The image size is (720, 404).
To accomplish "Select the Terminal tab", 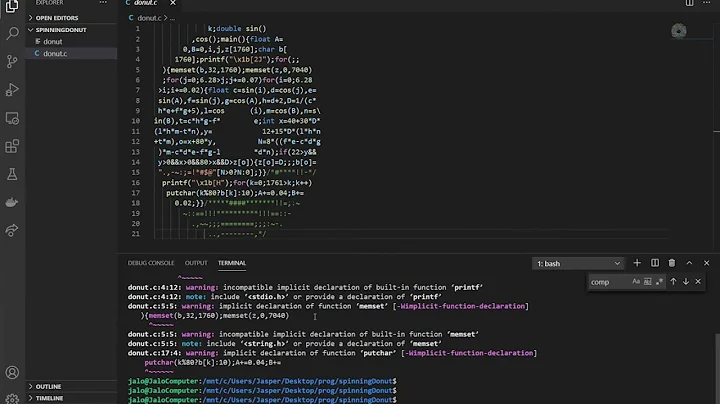I will coord(232,263).
